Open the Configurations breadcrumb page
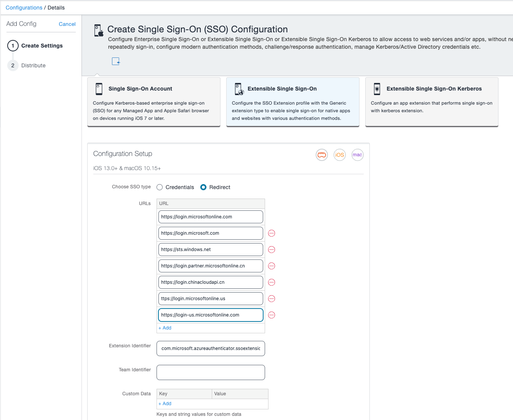The height and width of the screenshot is (420, 513). [x=24, y=7]
